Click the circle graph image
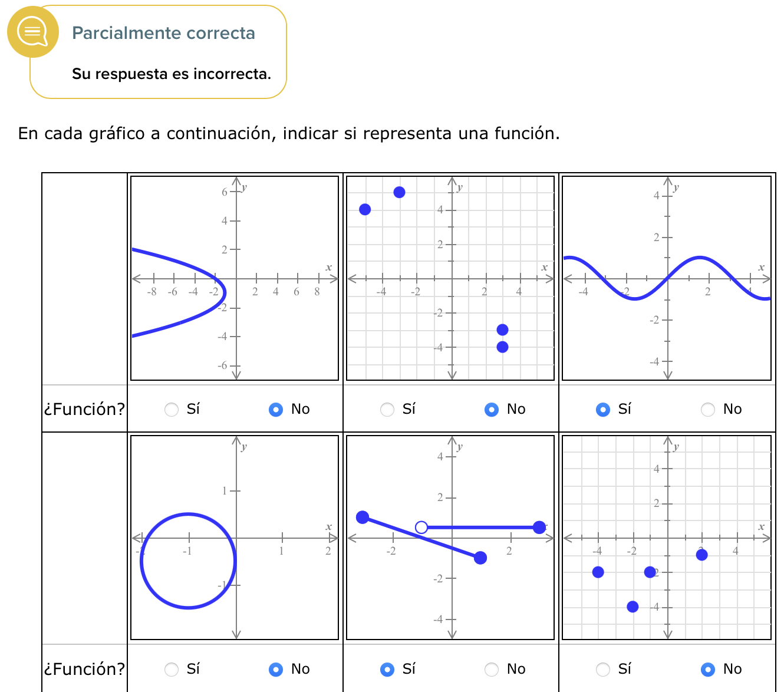The width and height of the screenshot is (784, 692). pyautogui.click(x=235, y=538)
